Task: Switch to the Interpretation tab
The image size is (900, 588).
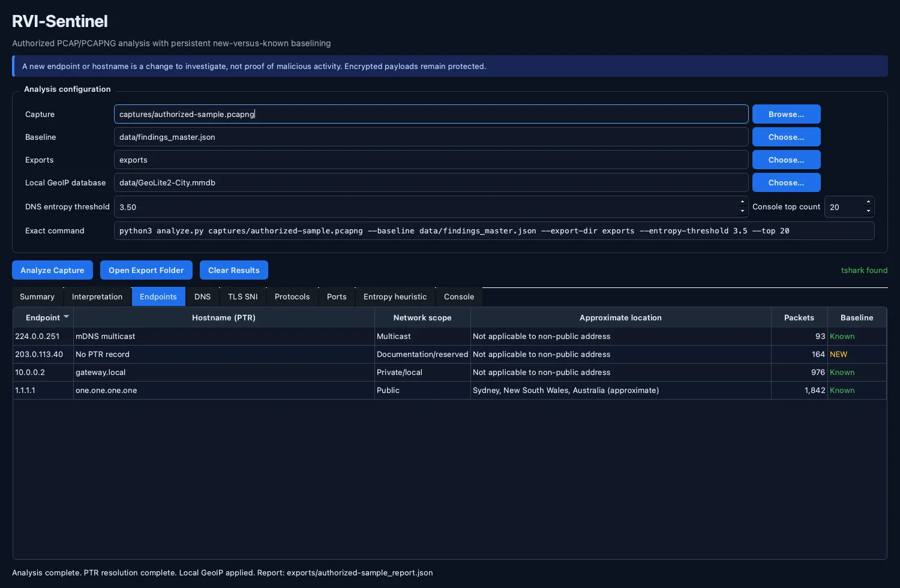Action: click(97, 296)
